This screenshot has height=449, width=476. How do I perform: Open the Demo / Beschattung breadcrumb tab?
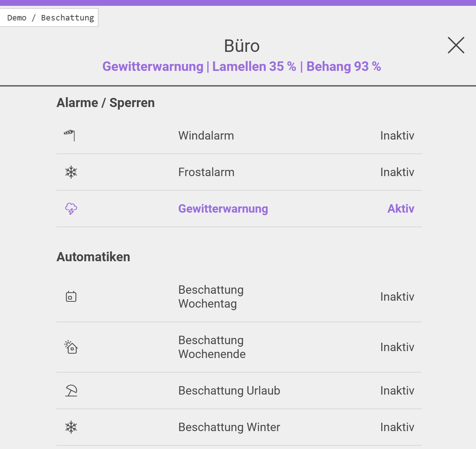pos(50,18)
